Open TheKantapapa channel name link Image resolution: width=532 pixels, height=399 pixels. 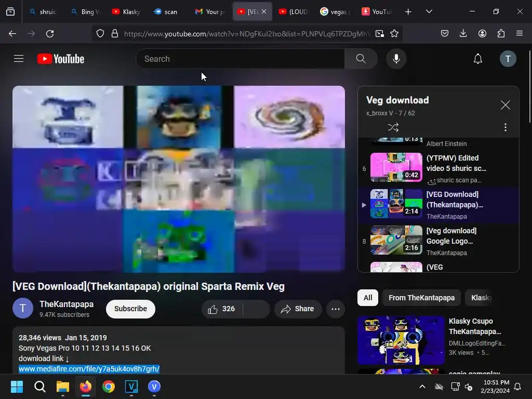click(66, 304)
